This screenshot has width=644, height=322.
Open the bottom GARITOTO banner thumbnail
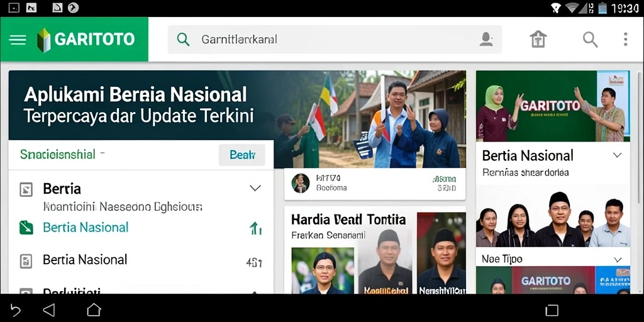(x=553, y=280)
